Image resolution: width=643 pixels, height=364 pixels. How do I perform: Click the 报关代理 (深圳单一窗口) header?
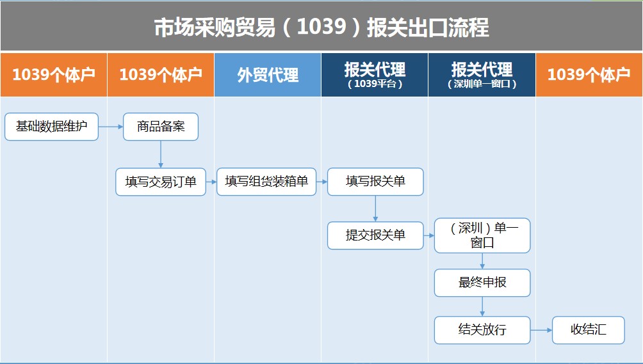coord(482,75)
